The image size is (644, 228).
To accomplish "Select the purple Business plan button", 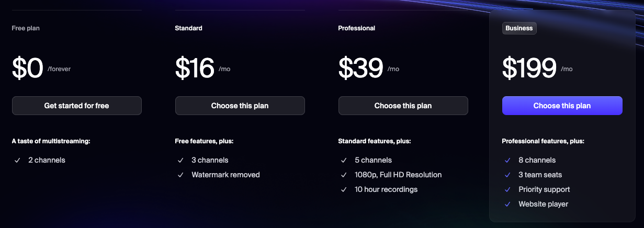I will [562, 106].
